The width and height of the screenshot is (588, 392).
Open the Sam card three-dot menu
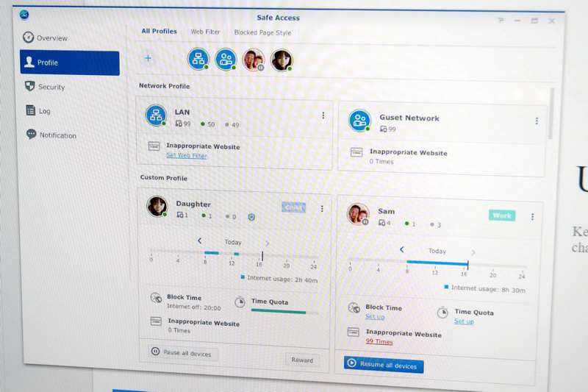532,217
